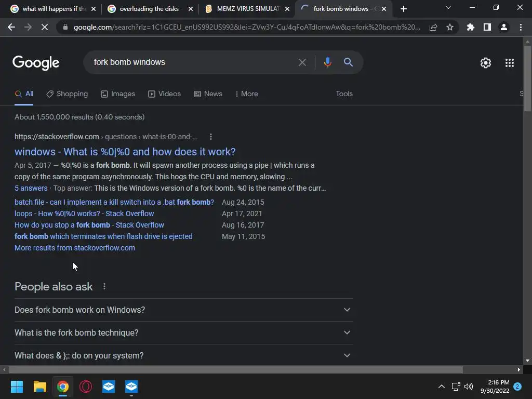Click the Google logo

point(36,63)
